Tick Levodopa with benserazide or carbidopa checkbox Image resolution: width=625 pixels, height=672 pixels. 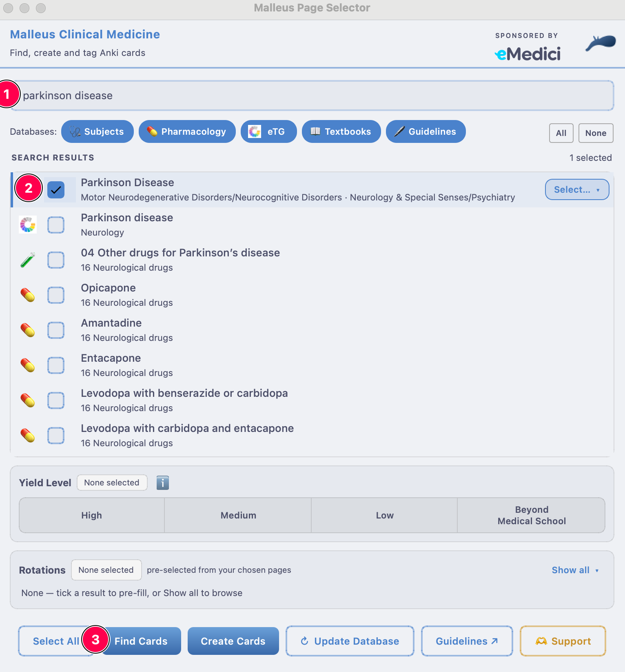coord(56,401)
